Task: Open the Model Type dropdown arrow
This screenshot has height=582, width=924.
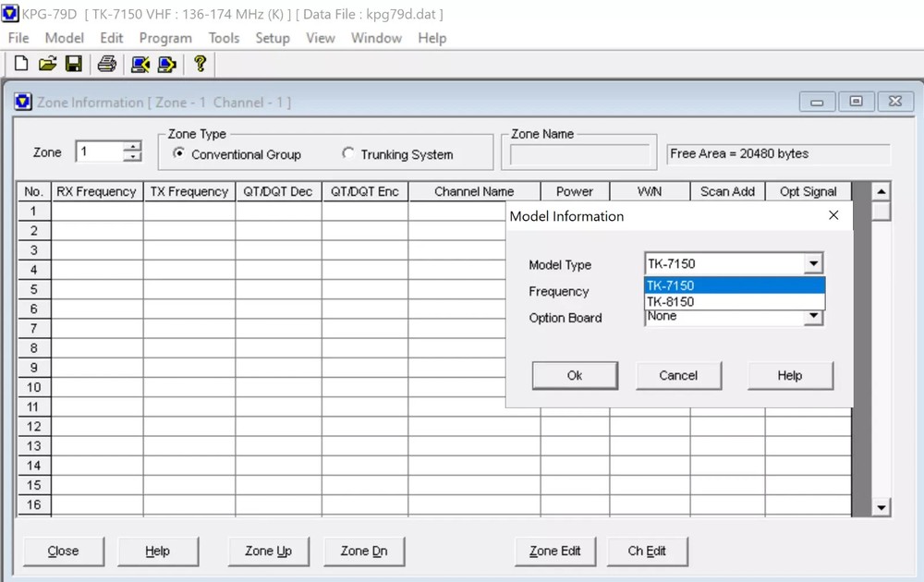Action: tap(813, 263)
